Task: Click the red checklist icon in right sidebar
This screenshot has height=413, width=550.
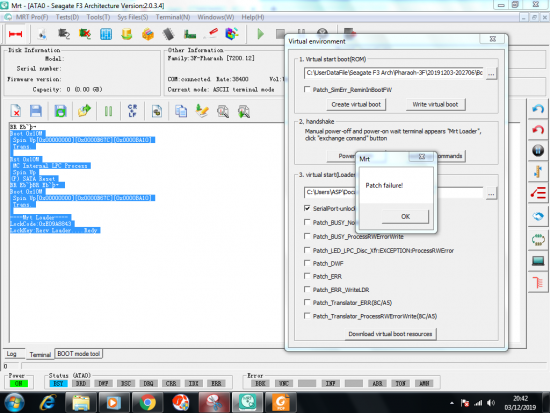Action: point(538,193)
